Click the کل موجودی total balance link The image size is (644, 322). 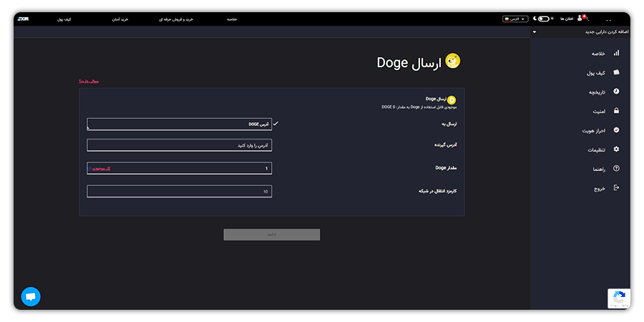pyautogui.click(x=102, y=169)
